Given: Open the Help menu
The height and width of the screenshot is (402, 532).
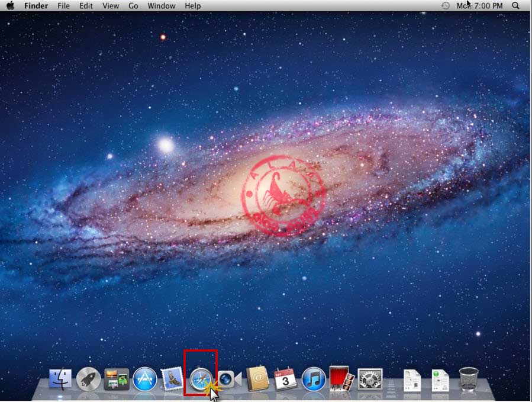Looking at the screenshot, I should (x=193, y=6).
